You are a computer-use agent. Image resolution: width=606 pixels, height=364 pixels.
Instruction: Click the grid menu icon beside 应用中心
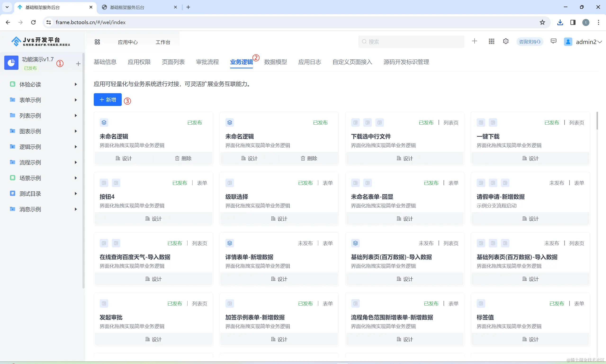point(97,42)
